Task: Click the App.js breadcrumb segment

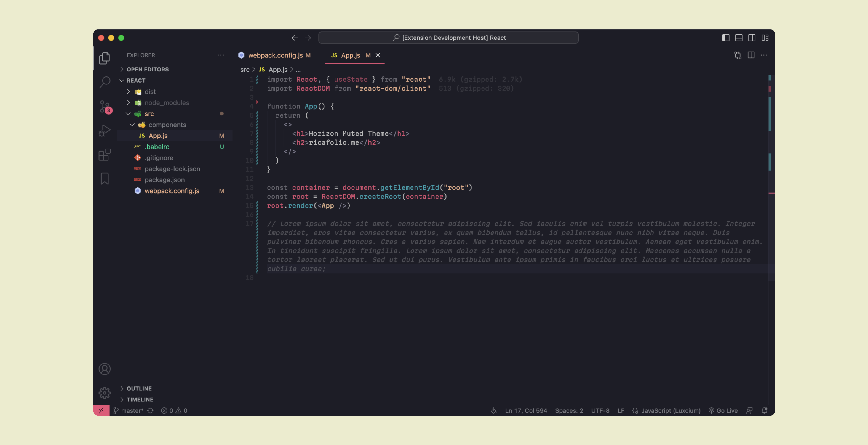Action: pos(273,70)
